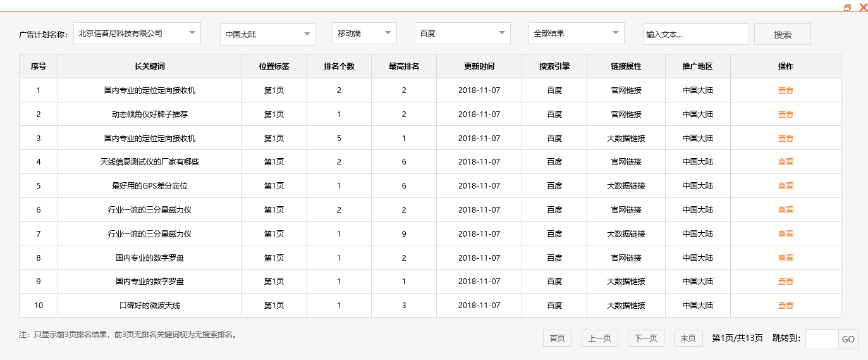Focus the 输入文本 search field

(x=696, y=35)
